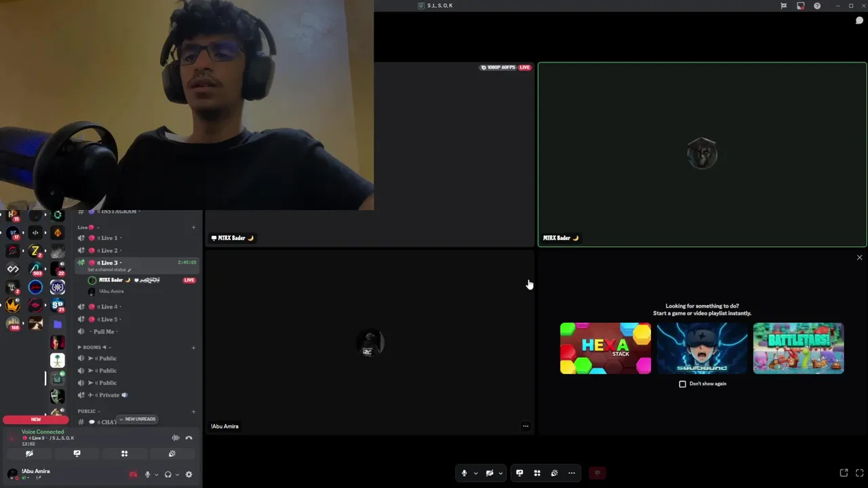This screenshot has width=868, height=488.
Task: Open more options in call toolbar
Action: [572, 473]
